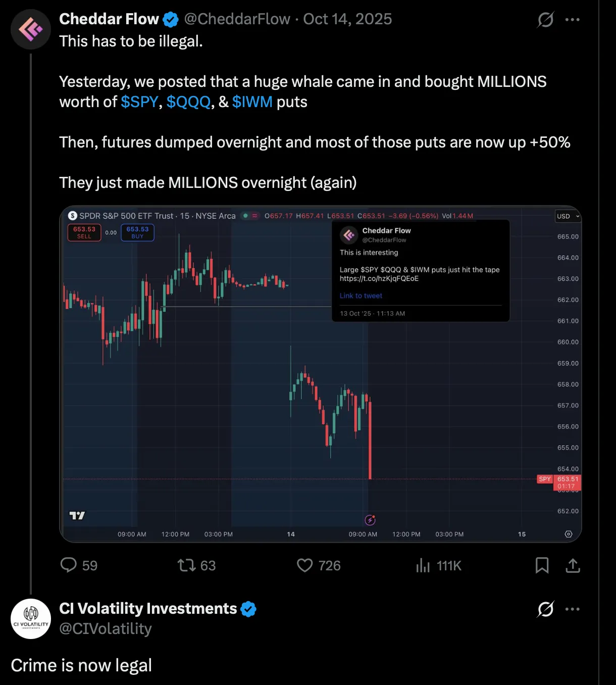This screenshot has height=685, width=616.
Task: Open the more options menu on Cheddar Flow's tweet
Action: pyautogui.click(x=573, y=19)
